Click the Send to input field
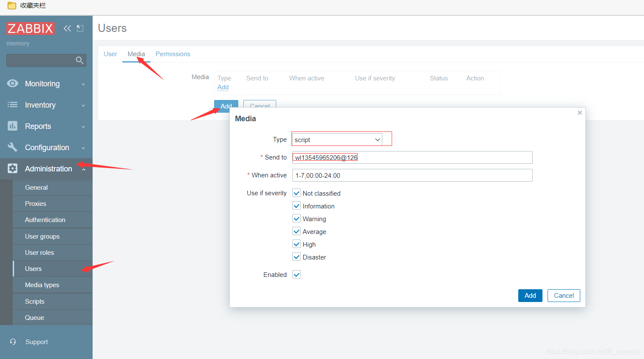Viewport: 644px width, 359px height. pyautogui.click(x=412, y=157)
